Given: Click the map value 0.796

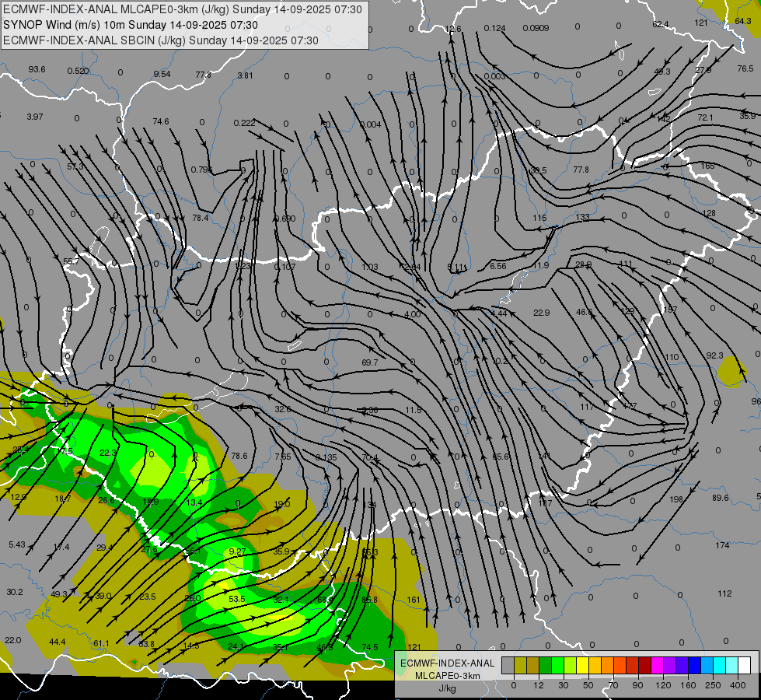Looking at the screenshot, I should click(x=201, y=170).
